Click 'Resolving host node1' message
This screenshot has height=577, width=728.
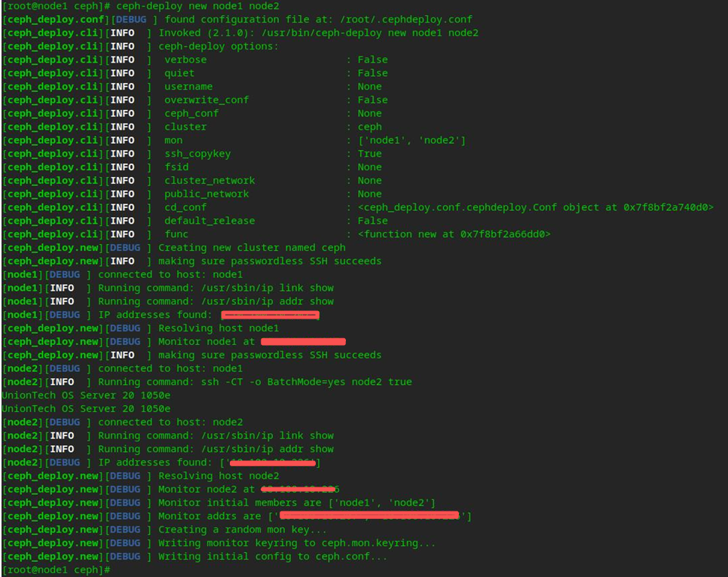[x=219, y=328]
